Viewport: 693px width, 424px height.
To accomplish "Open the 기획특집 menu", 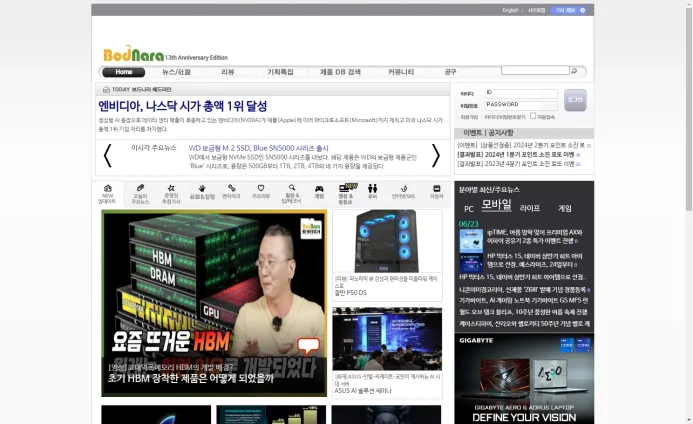I will pos(280,72).
